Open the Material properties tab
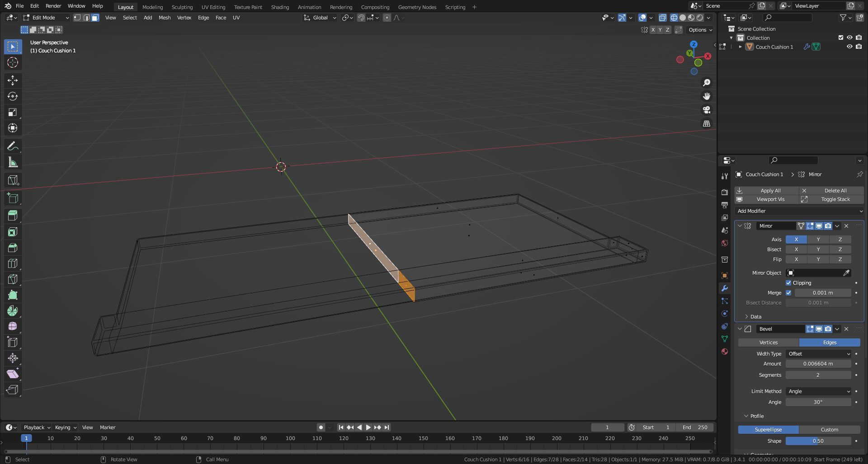 (x=725, y=352)
